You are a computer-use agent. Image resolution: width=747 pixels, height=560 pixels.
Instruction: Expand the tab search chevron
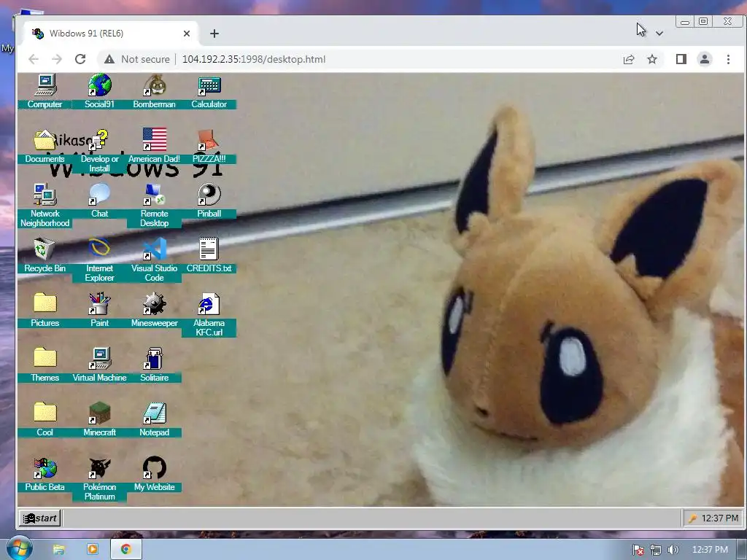[659, 34]
